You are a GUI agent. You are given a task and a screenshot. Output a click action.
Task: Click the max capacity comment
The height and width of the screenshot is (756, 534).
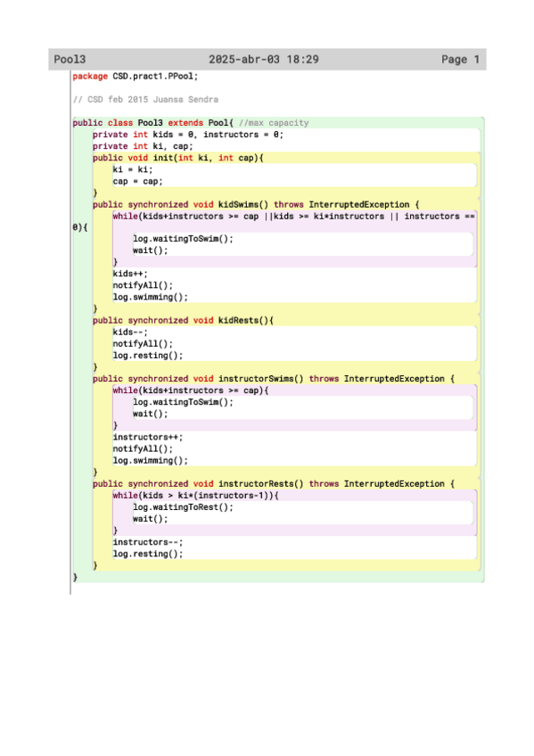274,122
